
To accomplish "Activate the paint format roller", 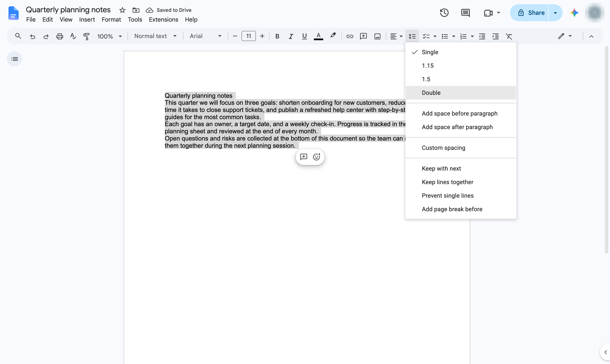I will coord(86,36).
